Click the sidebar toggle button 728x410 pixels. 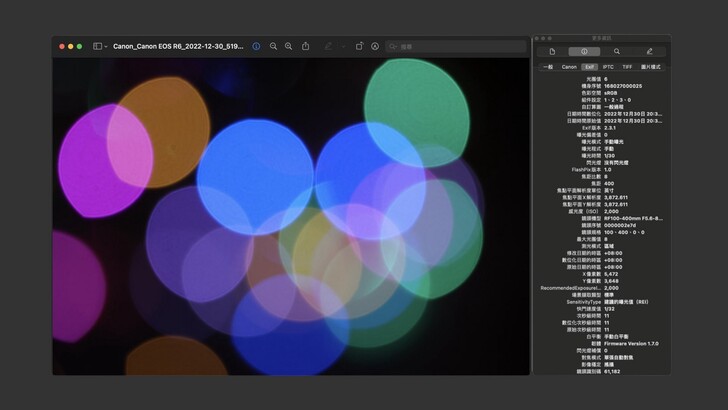[x=97, y=46]
